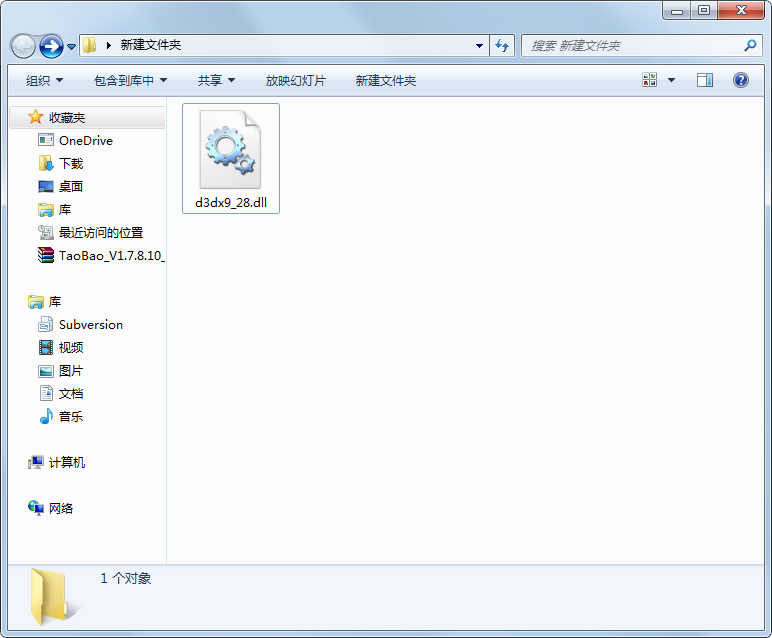
Task: Click the 放映幻灯片 button
Action: 295,80
